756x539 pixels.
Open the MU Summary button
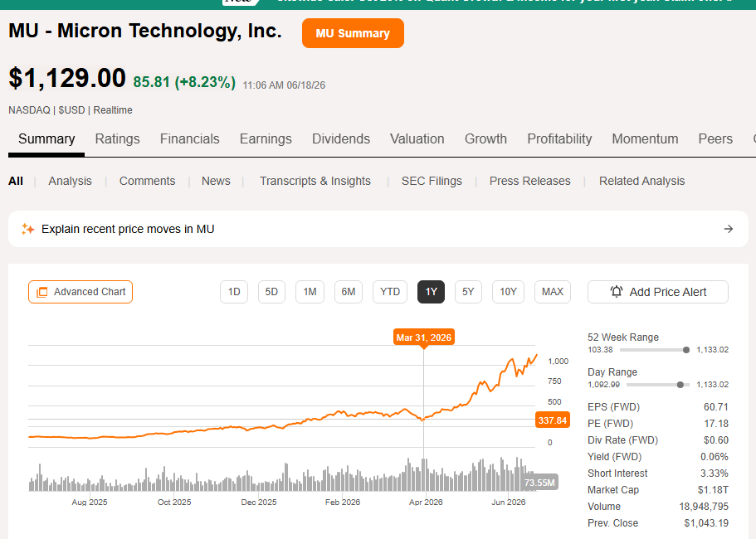click(353, 33)
